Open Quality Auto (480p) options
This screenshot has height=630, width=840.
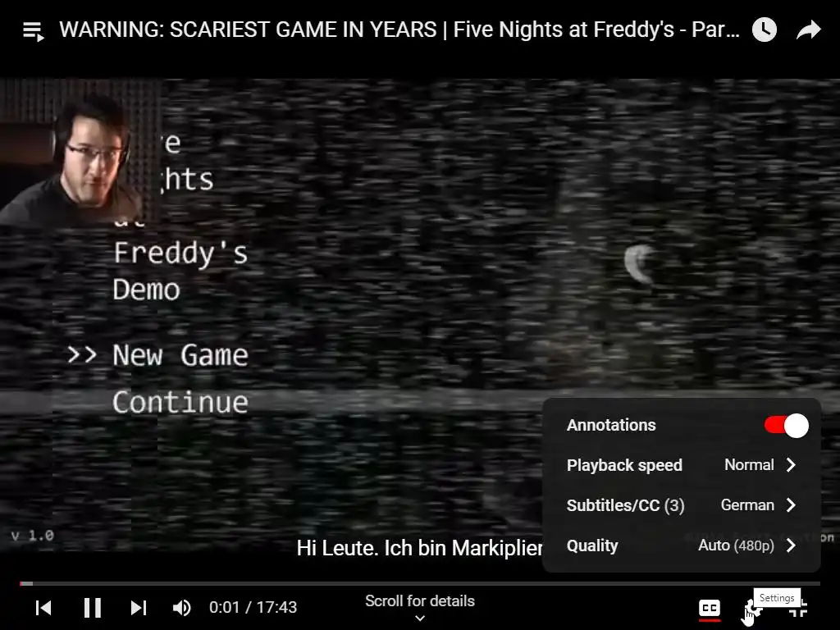point(682,546)
